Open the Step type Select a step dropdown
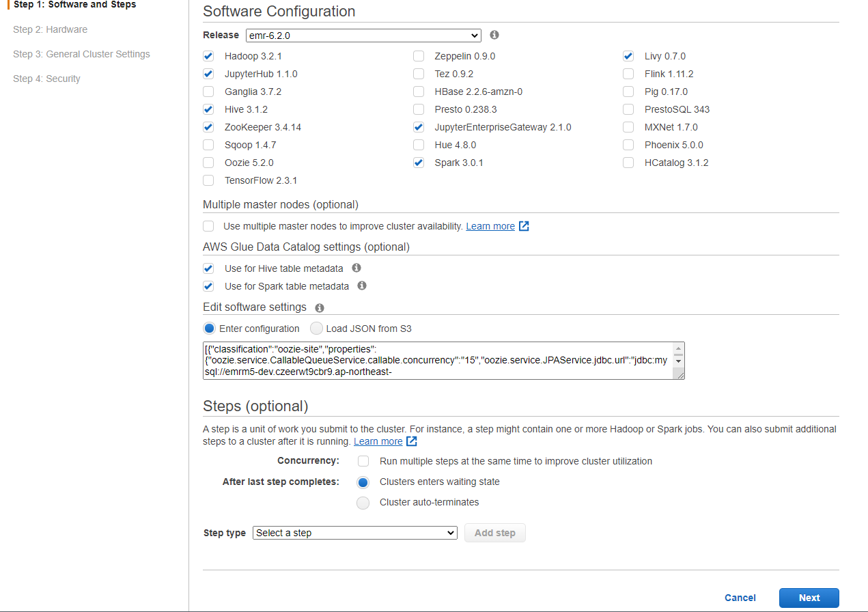This screenshot has height=612, width=868. 355,533
